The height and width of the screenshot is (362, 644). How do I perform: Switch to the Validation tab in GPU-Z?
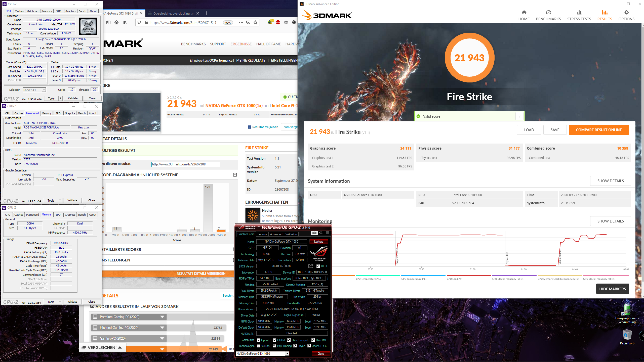point(291,234)
